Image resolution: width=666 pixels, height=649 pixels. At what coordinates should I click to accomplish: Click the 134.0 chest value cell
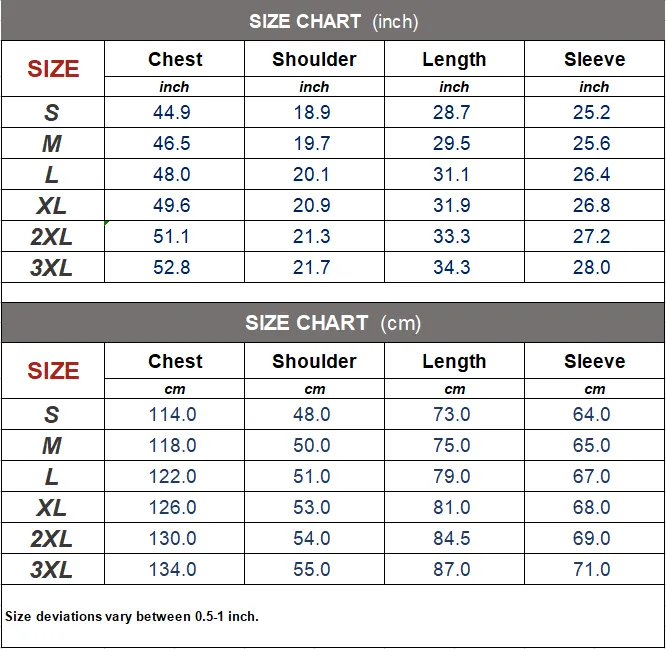173,570
